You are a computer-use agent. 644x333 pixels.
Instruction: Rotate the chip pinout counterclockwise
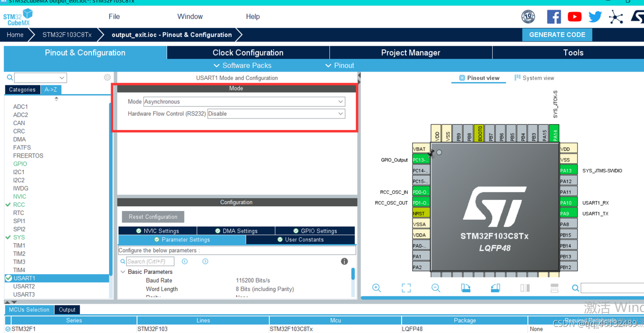[495, 287]
